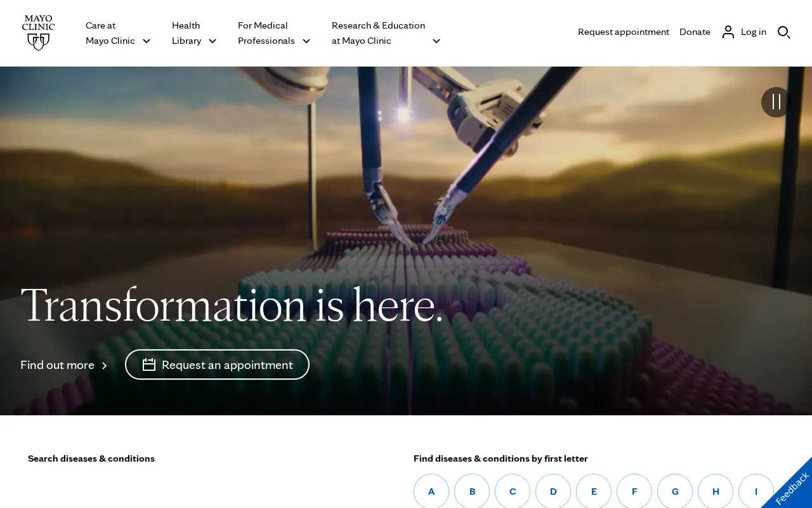Click the Request an appointment button

tap(217, 364)
